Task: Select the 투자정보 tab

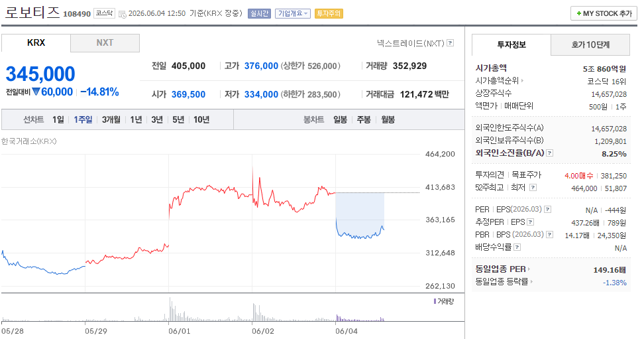Action: 511,45
